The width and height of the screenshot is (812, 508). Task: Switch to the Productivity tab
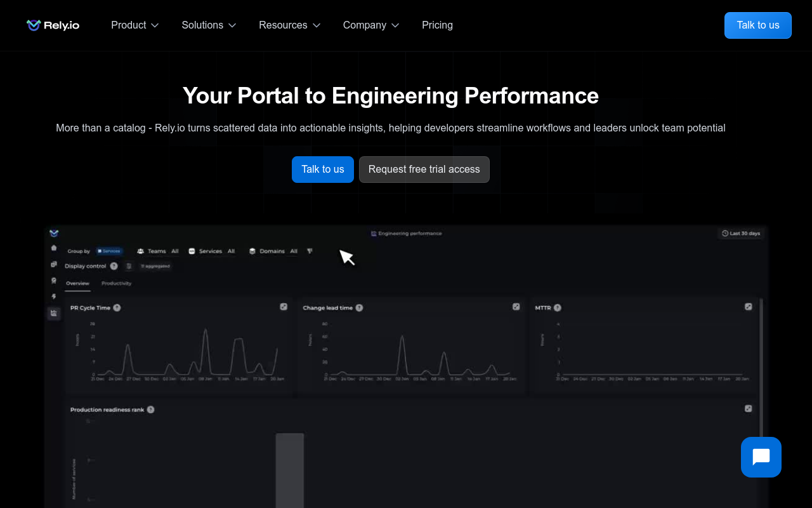117,283
